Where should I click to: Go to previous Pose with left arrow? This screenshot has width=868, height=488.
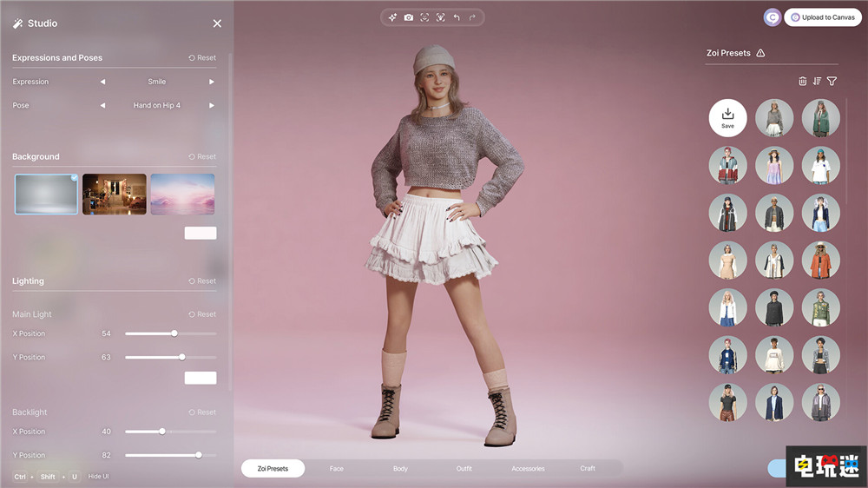pos(102,105)
